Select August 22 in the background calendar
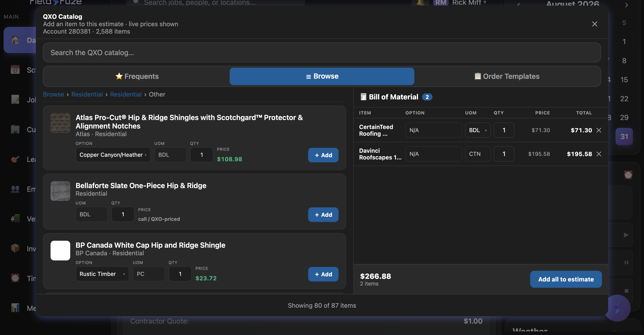Screen dimensions: 644x335 (624, 99)
